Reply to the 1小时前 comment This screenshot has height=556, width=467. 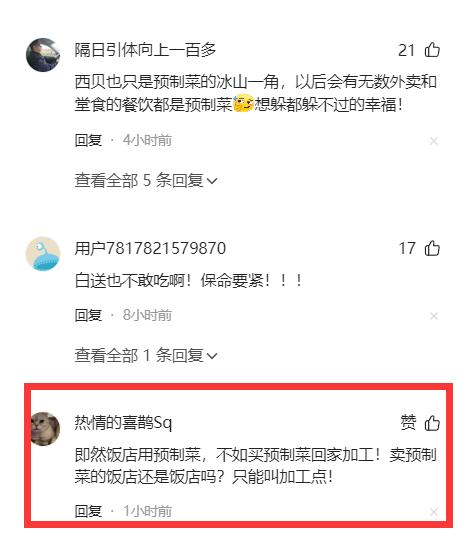coord(88,511)
